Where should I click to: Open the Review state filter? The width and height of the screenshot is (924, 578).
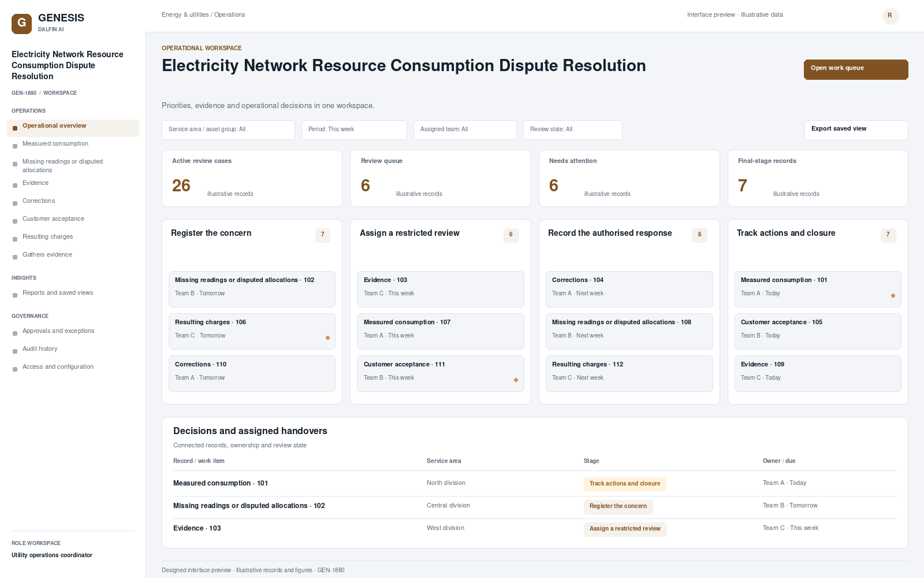tap(572, 130)
